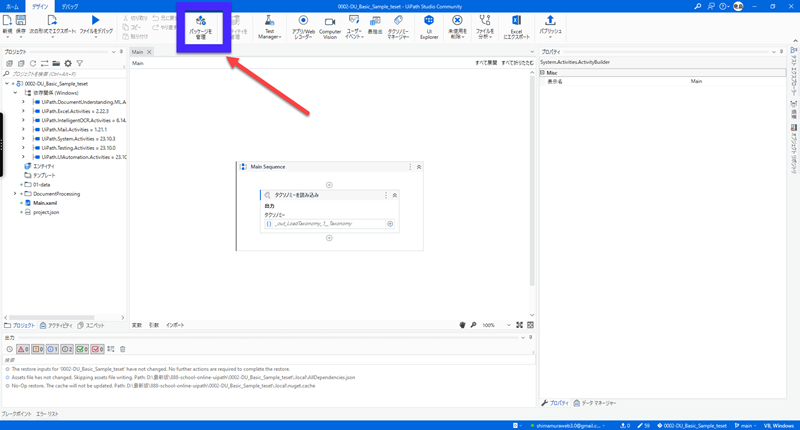Collapse the Main Sequence activity
This screenshot has height=430, width=800.
point(419,167)
